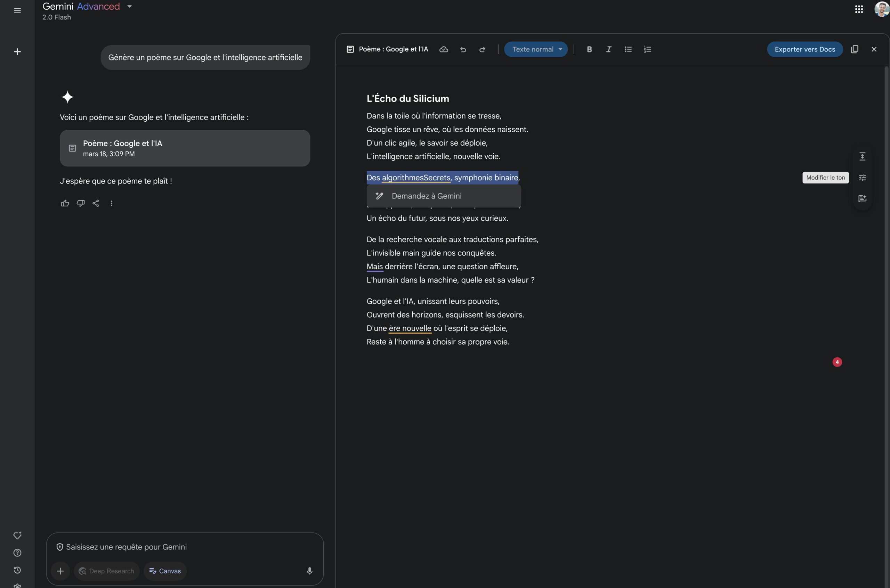Image resolution: width=890 pixels, height=588 pixels.
Task: Click the length adjust icon on side panel
Action: point(862,156)
